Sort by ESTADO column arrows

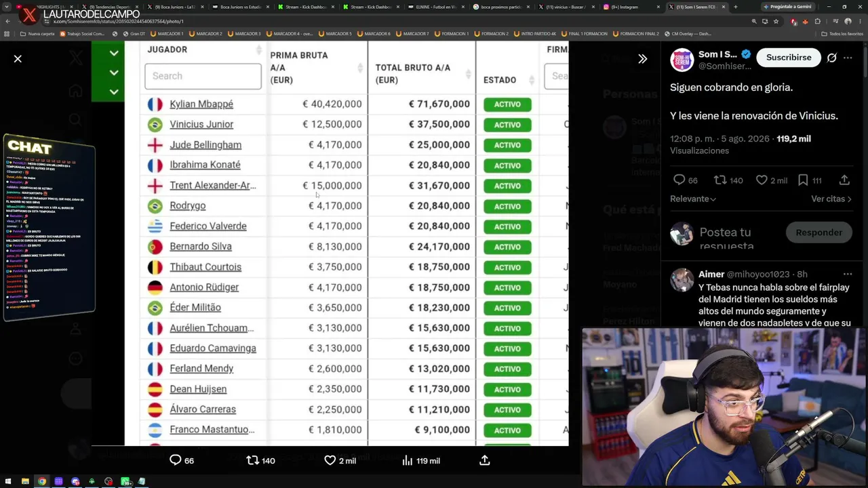(531, 80)
